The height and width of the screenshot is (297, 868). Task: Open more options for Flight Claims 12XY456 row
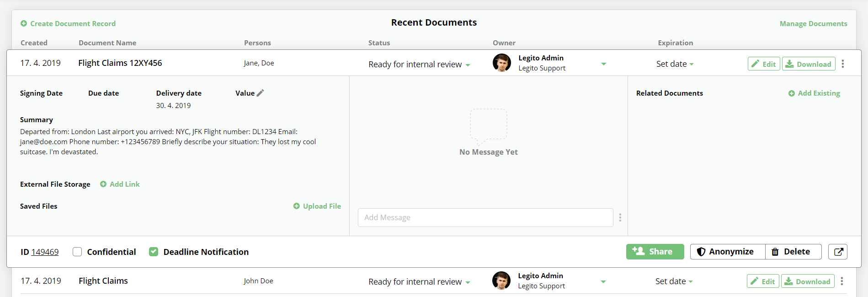point(843,64)
